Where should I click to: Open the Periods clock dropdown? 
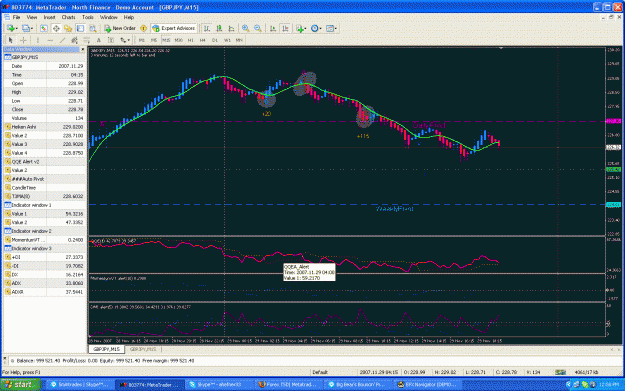316,28
